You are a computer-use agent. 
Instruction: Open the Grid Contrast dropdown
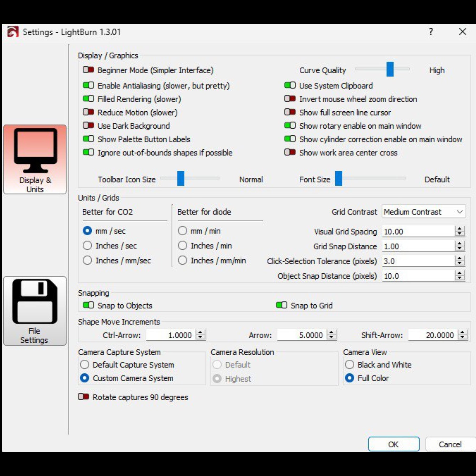click(424, 212)
